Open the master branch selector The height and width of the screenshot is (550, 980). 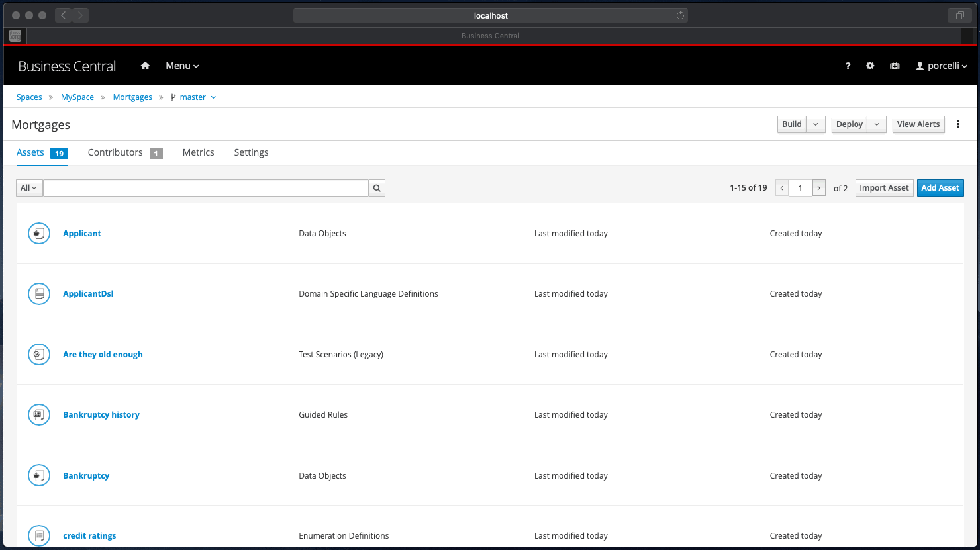193,97
